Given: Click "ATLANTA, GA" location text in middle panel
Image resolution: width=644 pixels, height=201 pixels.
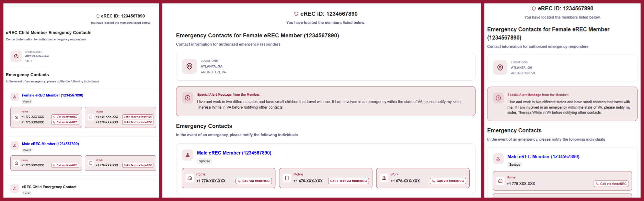Looking at the screenshot, I should coord(211,67).
